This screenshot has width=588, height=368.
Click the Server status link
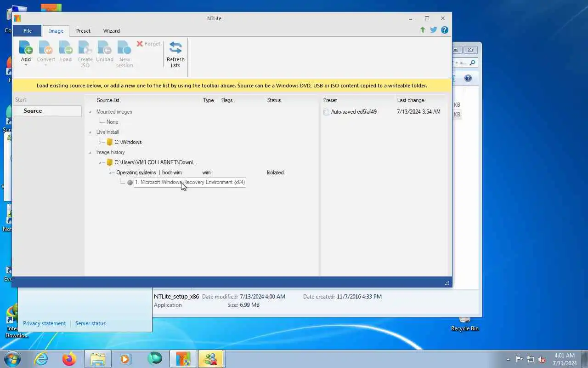pos(90,323)
